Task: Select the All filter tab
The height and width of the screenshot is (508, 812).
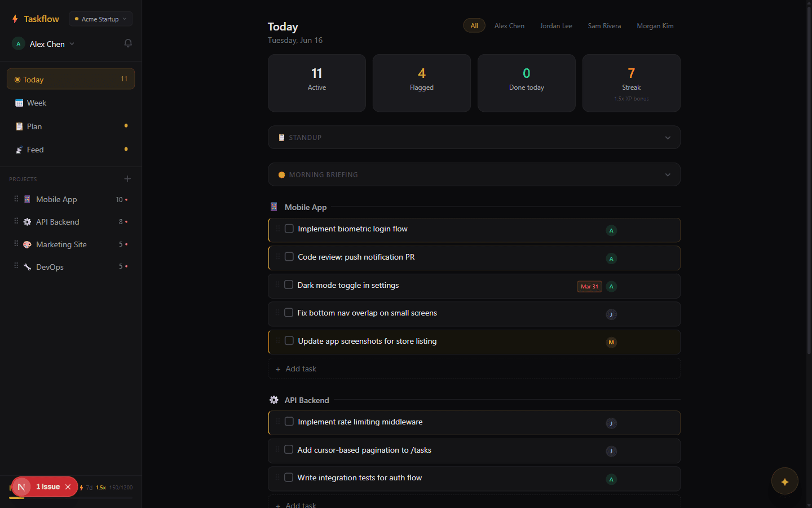Action: [x=474, y=25]
